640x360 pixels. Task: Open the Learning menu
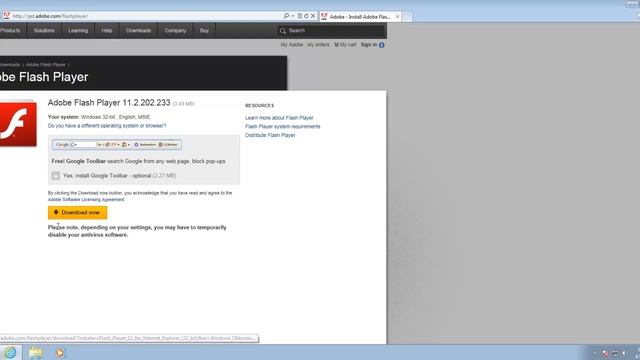(x=78, y=31)
